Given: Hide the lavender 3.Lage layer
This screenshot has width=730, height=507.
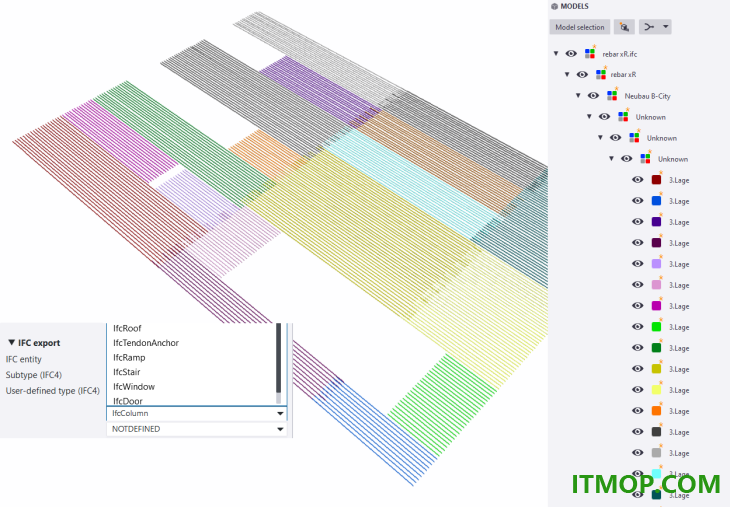Looking at the screenshot, I should [637, 264].
